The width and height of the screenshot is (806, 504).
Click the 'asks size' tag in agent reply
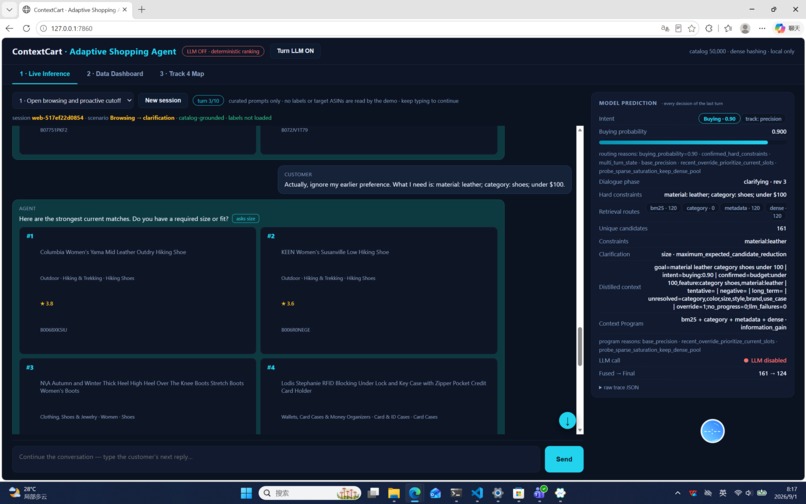point(245,219)
